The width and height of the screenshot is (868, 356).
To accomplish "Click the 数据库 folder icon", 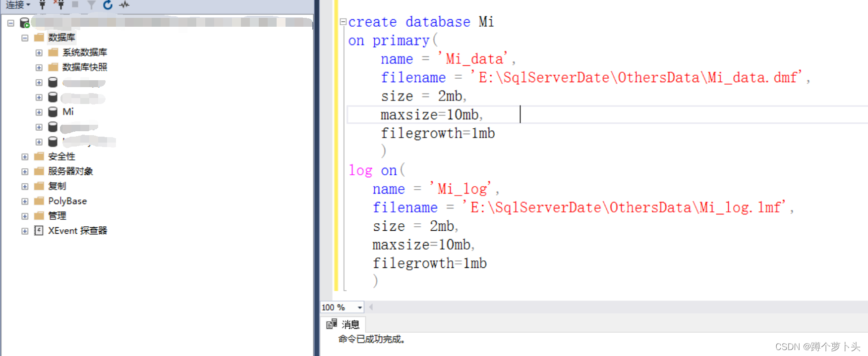I will click(39, 38).
